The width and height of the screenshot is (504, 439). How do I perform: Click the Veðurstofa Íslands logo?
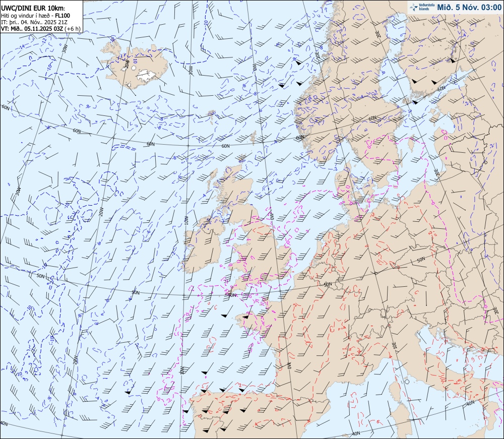[x=422, y=7]
